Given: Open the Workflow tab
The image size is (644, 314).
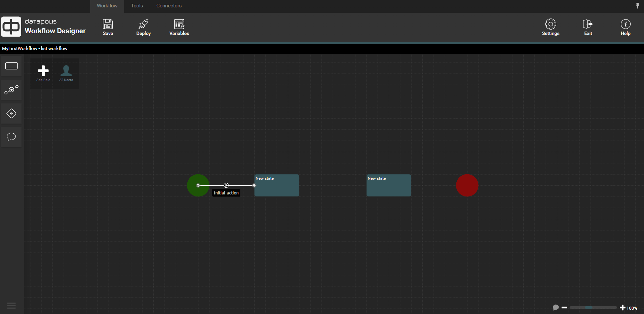Looking at the screenshot, I should point(107,6).
